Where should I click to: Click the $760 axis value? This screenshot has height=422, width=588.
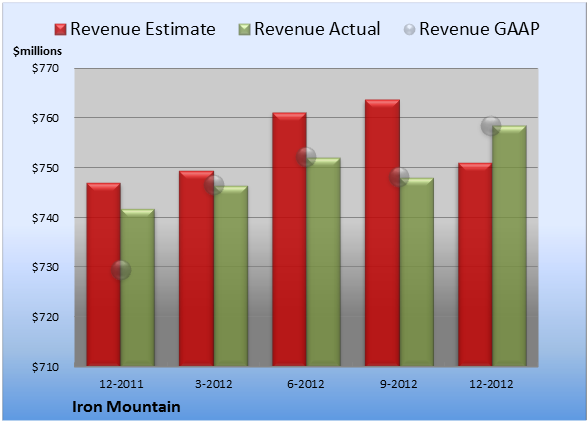coord(45,118)
